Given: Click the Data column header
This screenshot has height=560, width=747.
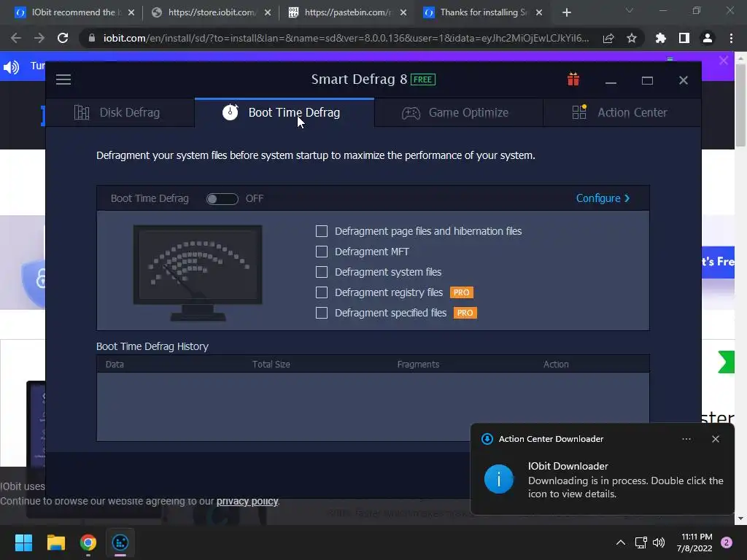Looking at the screenshot, I should [115, 365].
